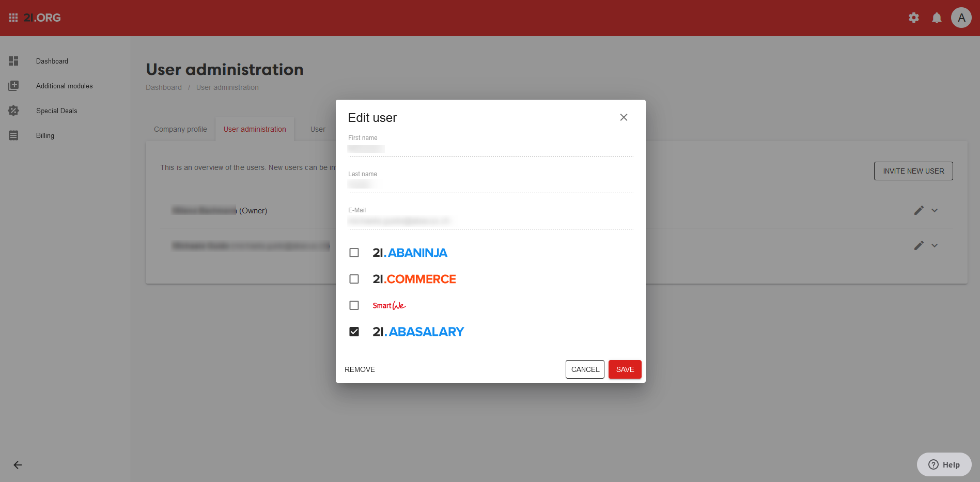
Task: Click the REMOVE button
Action: click(360, 369)
